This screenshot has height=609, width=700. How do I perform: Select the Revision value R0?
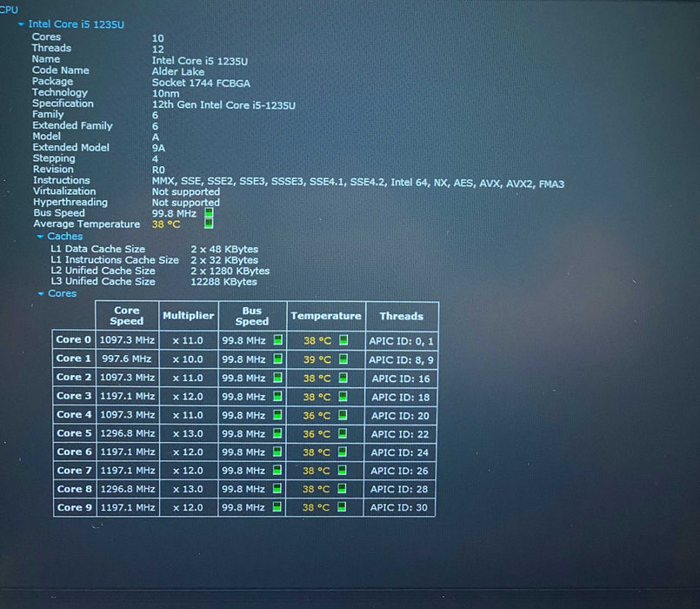tap(158, 170)
